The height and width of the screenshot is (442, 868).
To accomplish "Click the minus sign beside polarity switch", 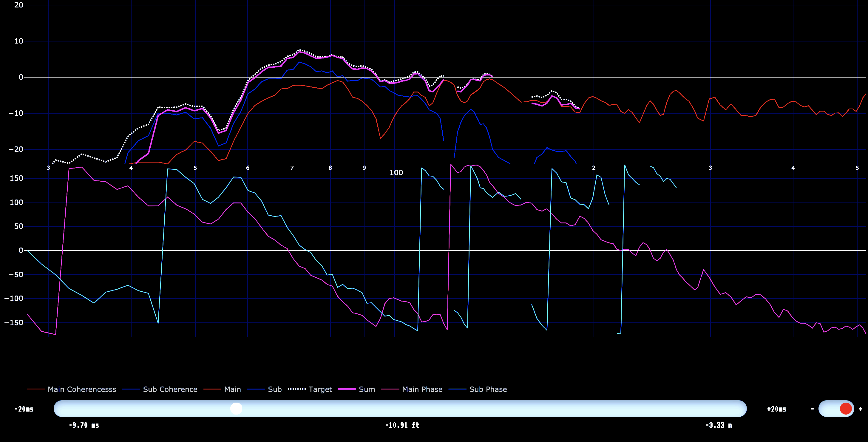I will pyautogui.click(x=813, y=409).
